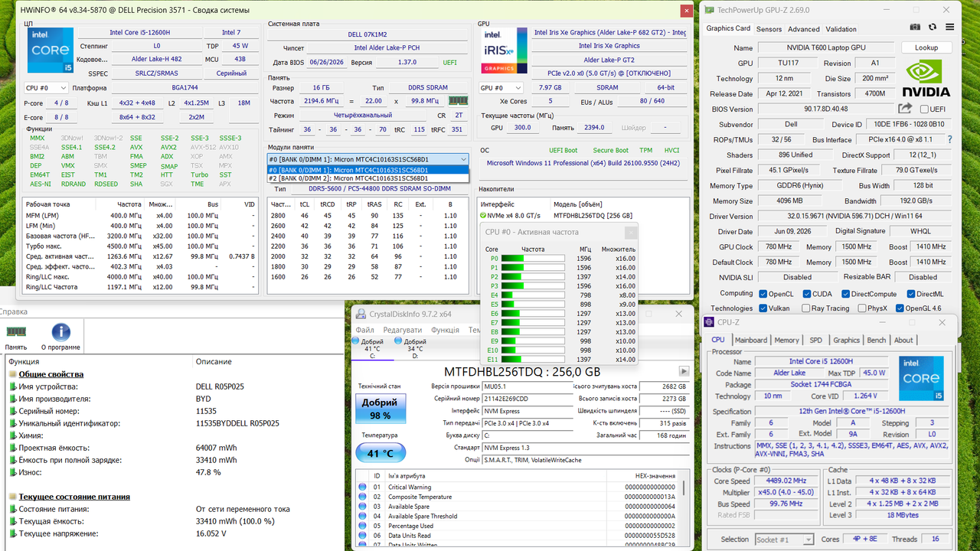Click the GPU-Z screenshot camera icon
Image resolution: width=980 pixels, height=551 pixels.
[914, 28]
